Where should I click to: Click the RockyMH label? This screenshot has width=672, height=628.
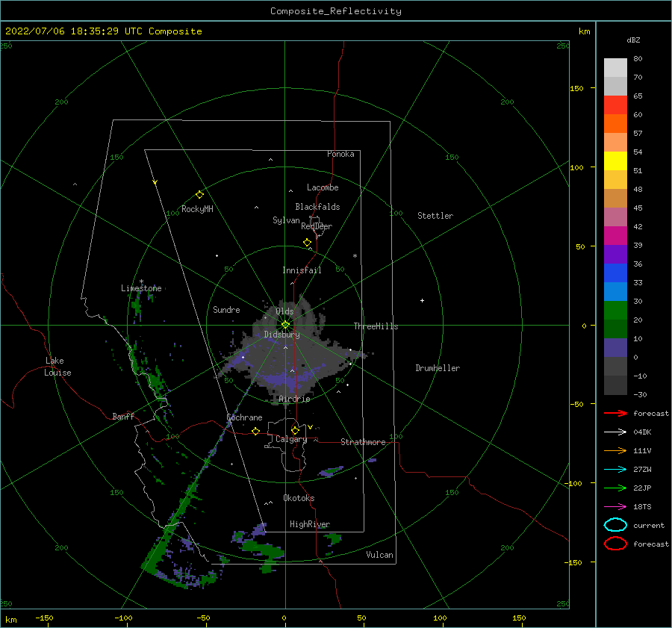pyautogui.click(x=197, y=209)
